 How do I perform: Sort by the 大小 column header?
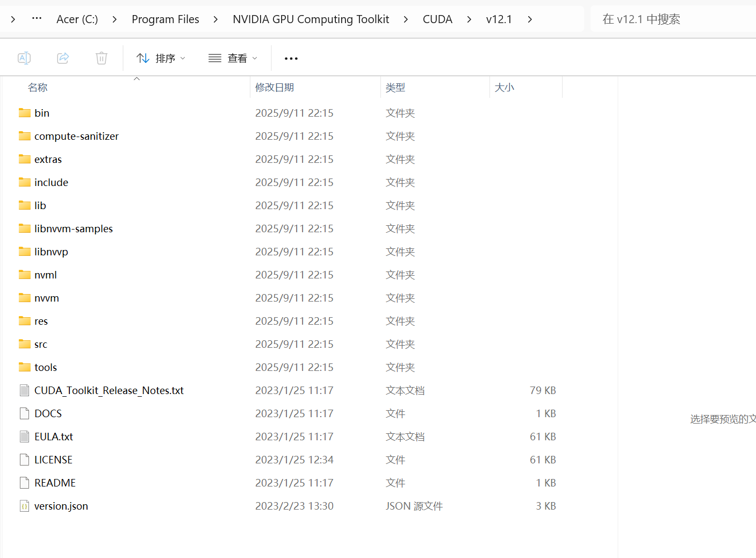[x=504, y=88]
